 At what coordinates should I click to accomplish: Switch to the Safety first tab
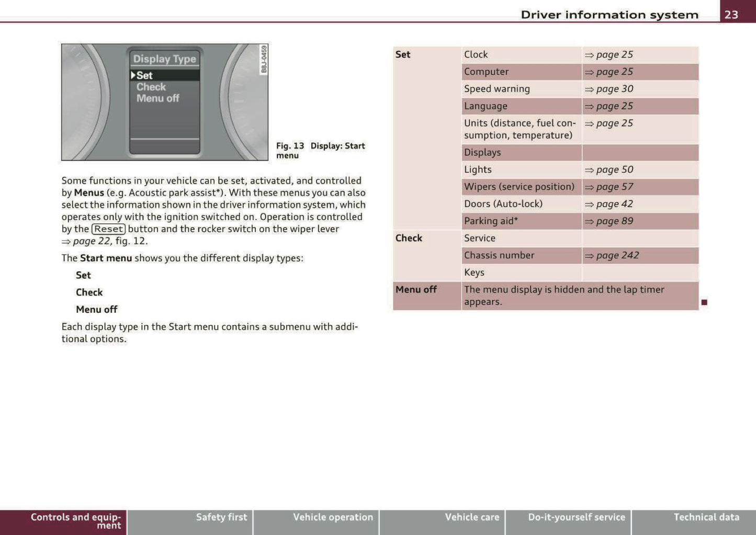tap(221, 517)
